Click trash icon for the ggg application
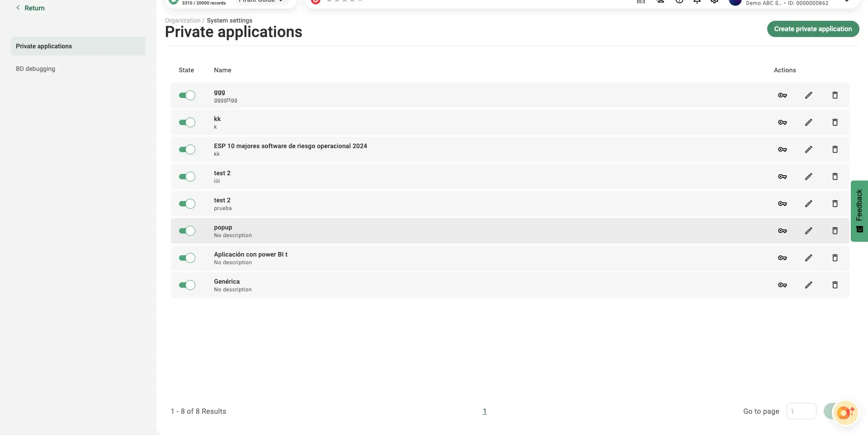 [835, 95]
